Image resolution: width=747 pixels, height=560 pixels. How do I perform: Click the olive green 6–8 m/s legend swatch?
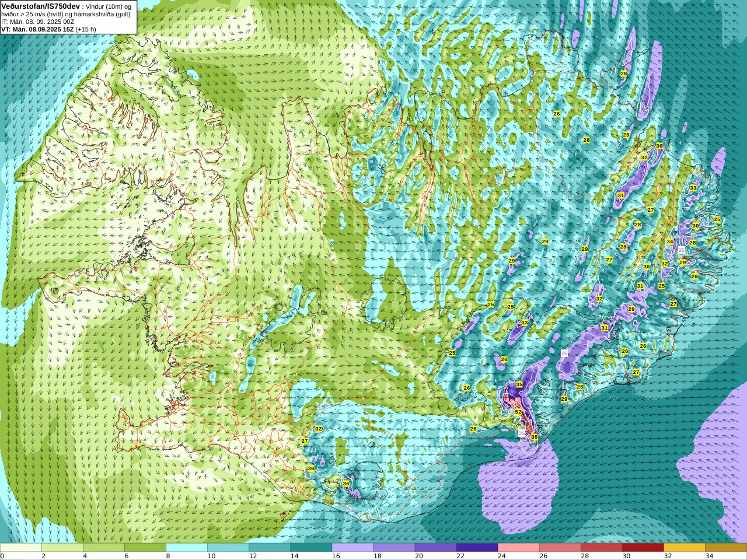click(145, 548)
